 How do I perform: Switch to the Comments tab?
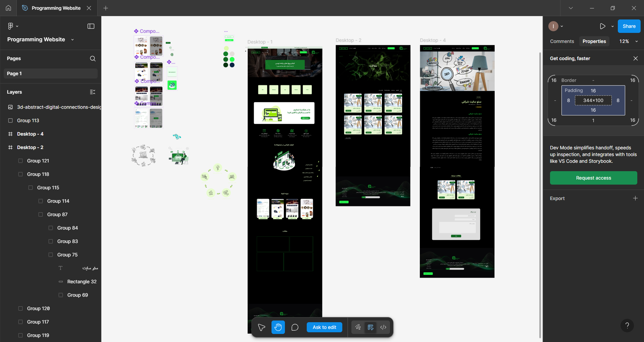[562, 41]
